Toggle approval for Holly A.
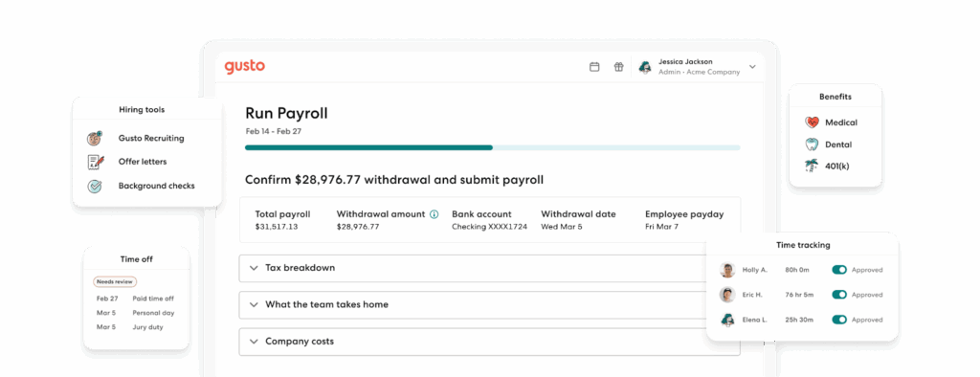The image size is (980, 377). click(839, 270)
